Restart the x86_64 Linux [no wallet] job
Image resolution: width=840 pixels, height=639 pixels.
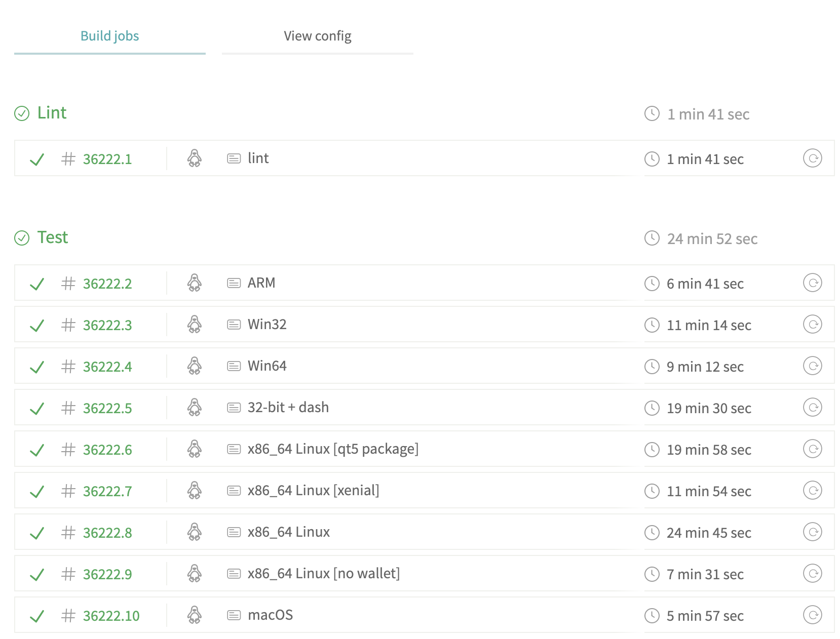click(812, 574)
